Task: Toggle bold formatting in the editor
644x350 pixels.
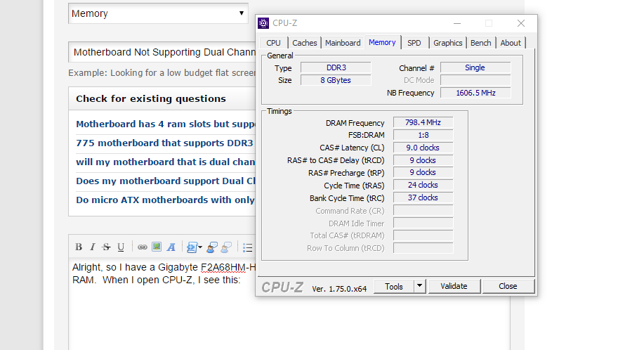Action: click(x=79, y=247)
